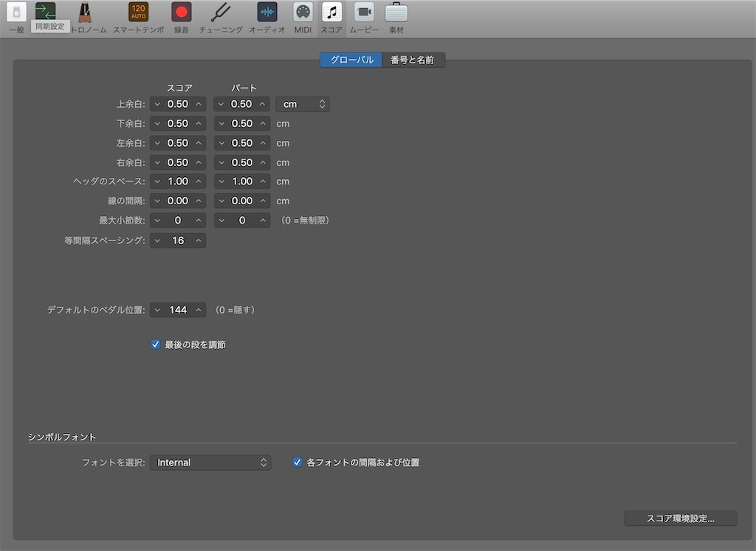
Task: Toggle 各フォントの間隔および位置 checkbox
Action: pyautogui.click(x=297, y=462)
